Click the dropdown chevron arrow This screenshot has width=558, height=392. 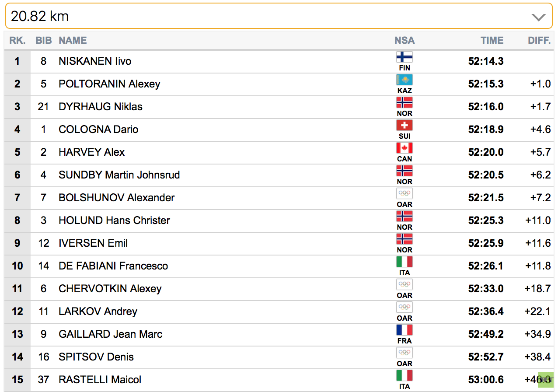tap(538, 17)
